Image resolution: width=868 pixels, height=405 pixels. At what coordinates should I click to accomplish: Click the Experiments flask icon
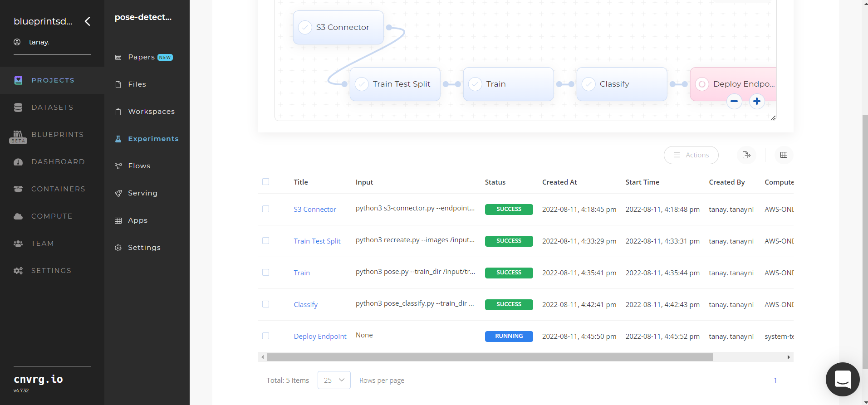pos(118,139)
